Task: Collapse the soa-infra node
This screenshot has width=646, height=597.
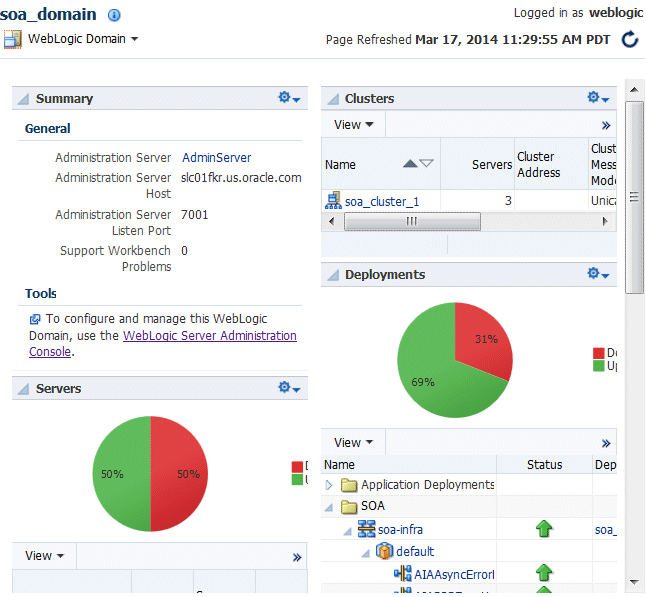Action: 348,531
